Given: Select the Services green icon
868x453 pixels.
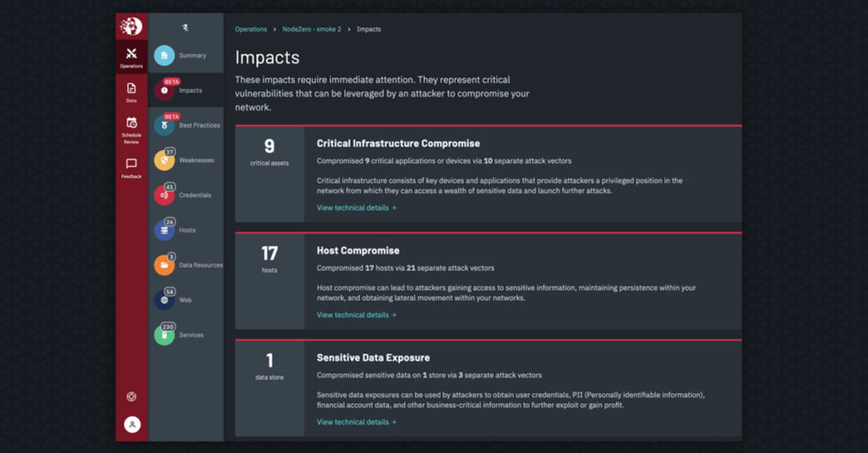Looking at the screenshot, I should (x=164, y=335).
